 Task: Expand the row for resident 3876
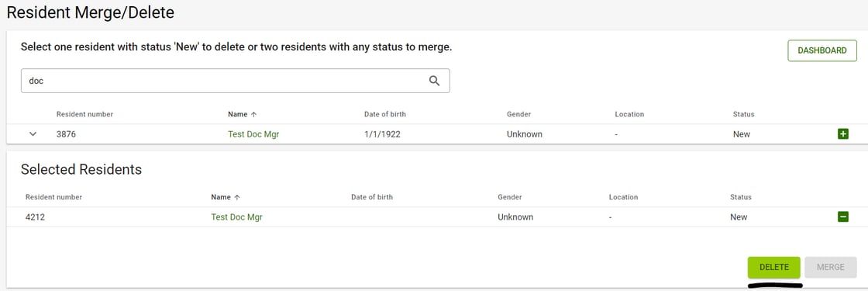[33, 134]
